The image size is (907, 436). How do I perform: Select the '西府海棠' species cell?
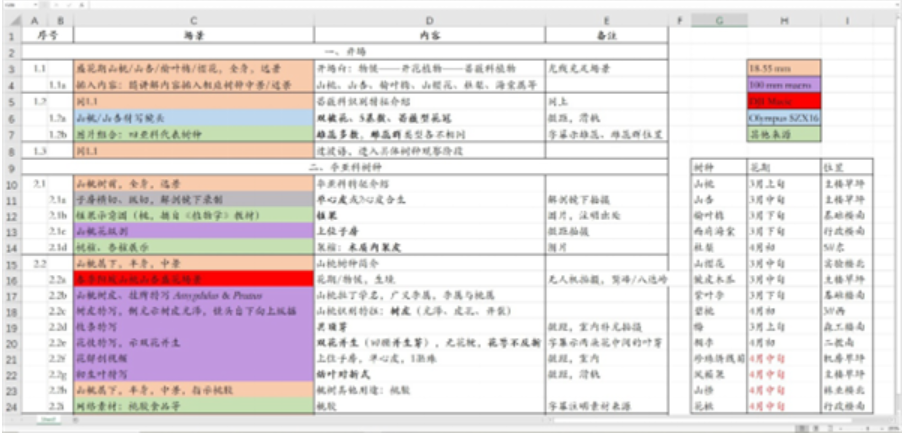[x=719, y=231]
